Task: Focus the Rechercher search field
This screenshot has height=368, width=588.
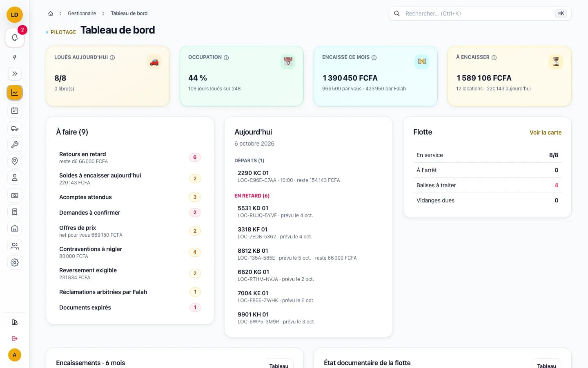Action: 480,13
